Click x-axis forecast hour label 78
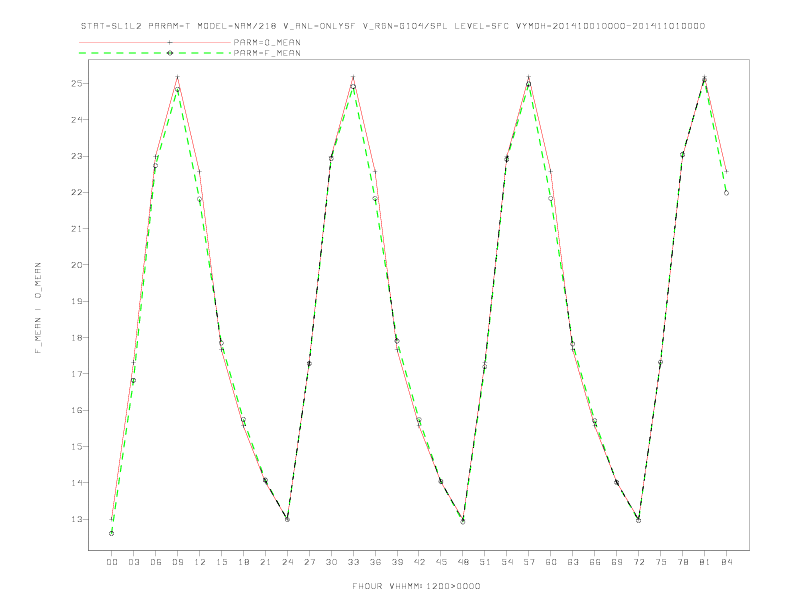The height and width of the screenshot is (612, 792). pyautogui.click(x=683, y=562)
